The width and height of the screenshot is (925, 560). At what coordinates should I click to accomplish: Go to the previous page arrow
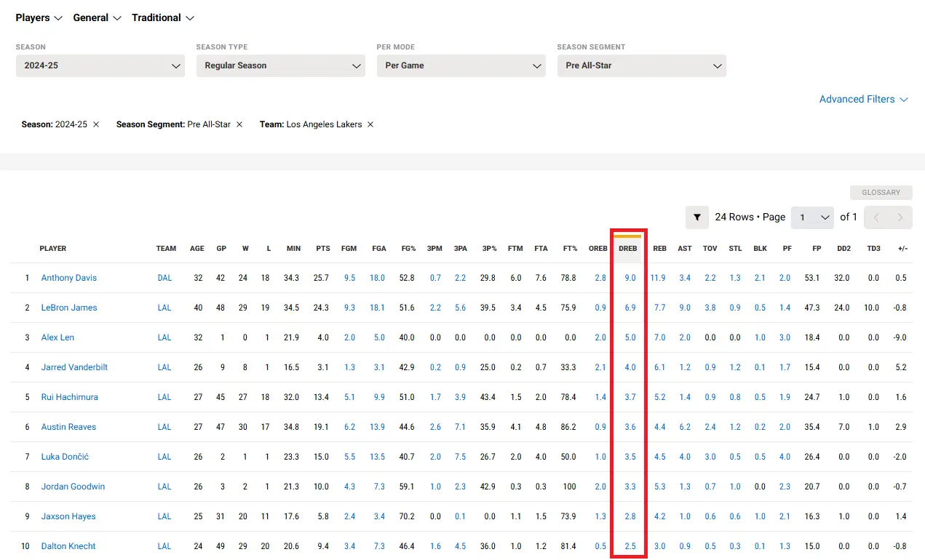(876, 217)
